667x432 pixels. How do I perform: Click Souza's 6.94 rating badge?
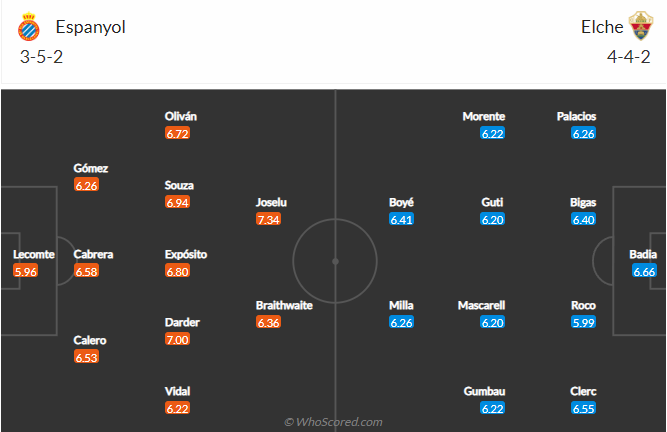(177, 202)
